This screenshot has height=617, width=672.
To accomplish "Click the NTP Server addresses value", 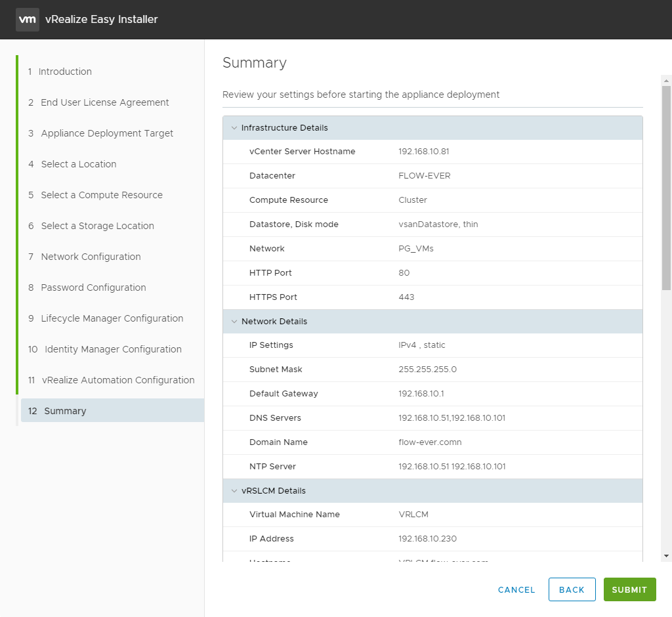I will (451, 467).
